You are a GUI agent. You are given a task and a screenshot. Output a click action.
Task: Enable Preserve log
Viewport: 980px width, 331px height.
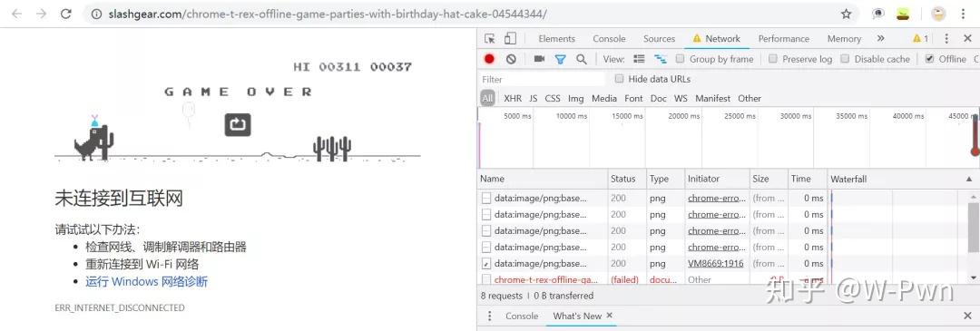[x=773, y=59]
